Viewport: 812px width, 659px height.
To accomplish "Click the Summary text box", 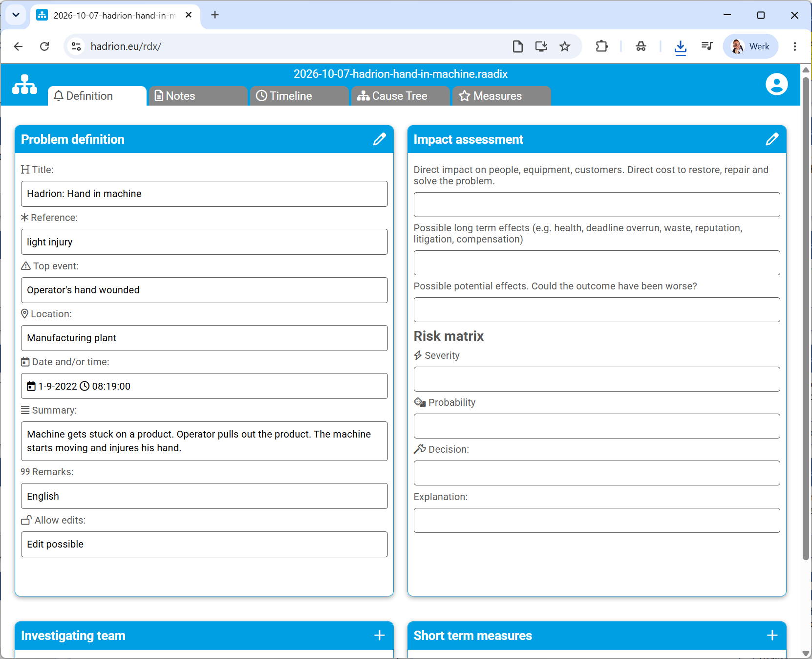I will (204, 441).
